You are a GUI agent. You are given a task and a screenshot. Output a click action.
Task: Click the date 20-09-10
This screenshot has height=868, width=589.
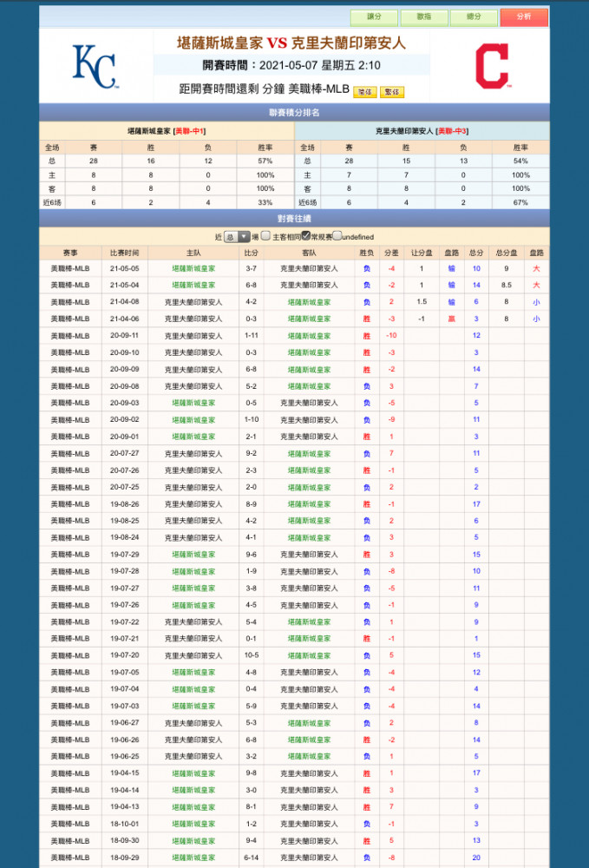pos(124,352)
